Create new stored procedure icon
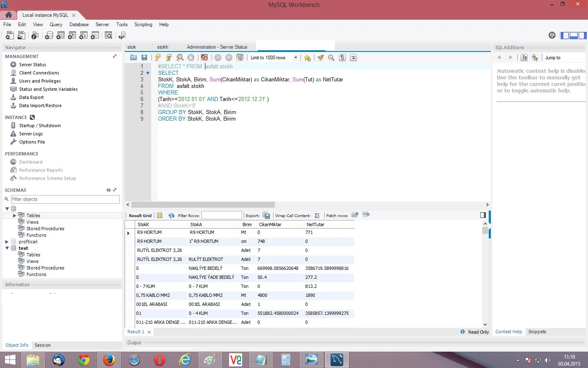The height and width of the screenshot is (368, 588). point(83,36)
